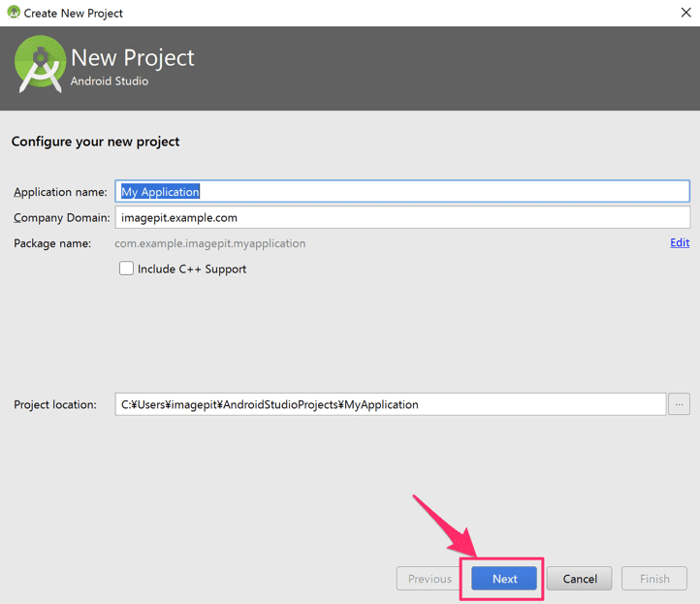Click the Android Studio icon in the title bar
The height and width of the screenshot is (604, 700).
pyautogui.click(x=14, y=13)
